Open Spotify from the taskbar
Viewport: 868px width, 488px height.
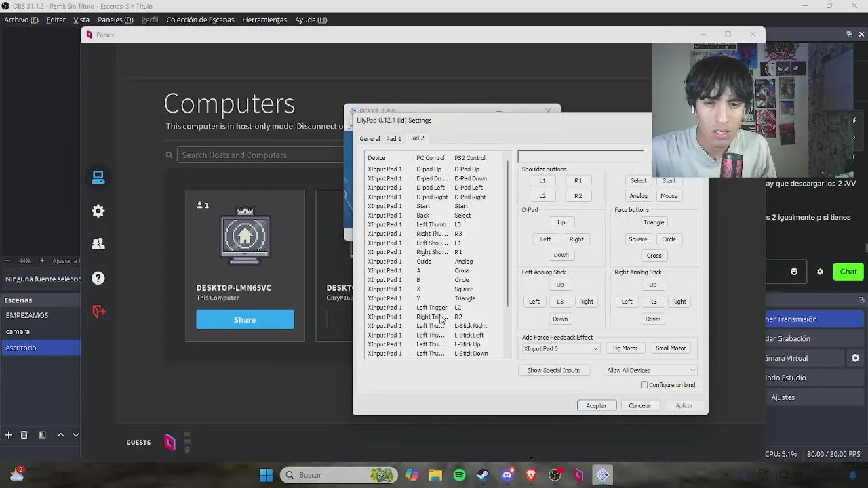coord(459,475)
